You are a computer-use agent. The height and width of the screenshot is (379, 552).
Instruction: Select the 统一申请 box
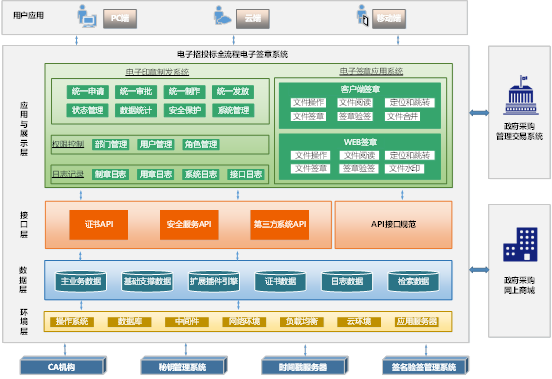click(x=88, y=92)
